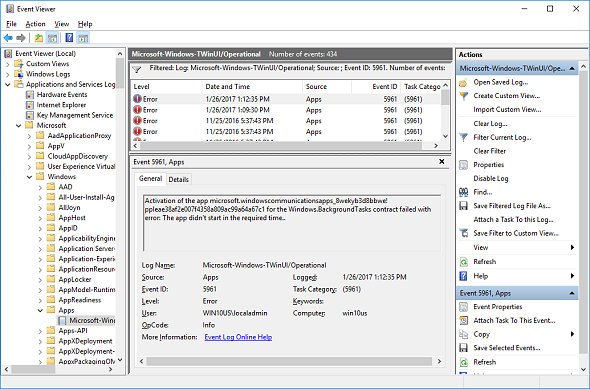The width and height of the screenshot is (590, 389).
Task: Click Disable Log action
Action: (x=491, y=179)
